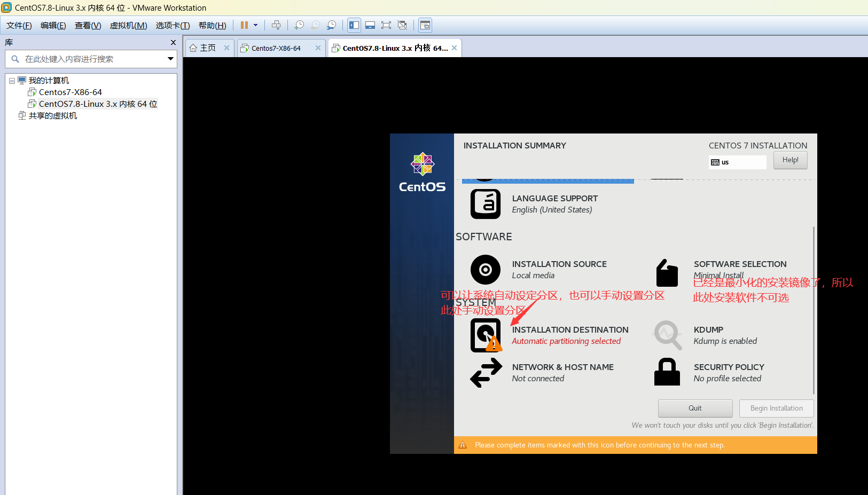Open KDUMP magnifier icon
The width and height of the screenshot is (868, 495).
[x=667, y=335]
